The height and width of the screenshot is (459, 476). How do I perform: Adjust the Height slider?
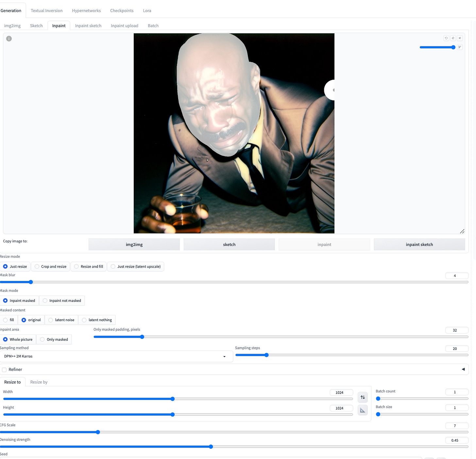[178, 415]
